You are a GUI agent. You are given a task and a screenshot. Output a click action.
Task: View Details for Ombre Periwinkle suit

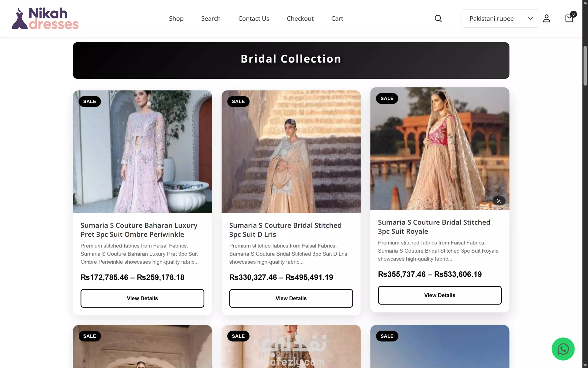[x=142, y=298]
